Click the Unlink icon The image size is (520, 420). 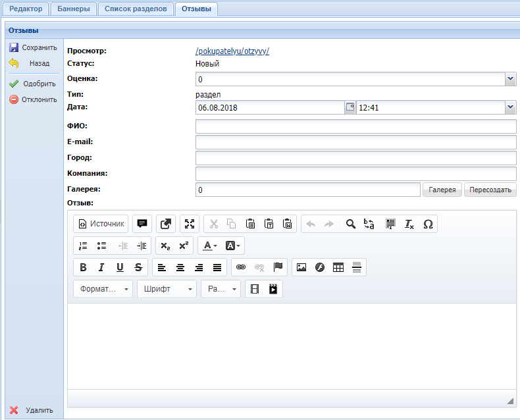coord(259,267)
